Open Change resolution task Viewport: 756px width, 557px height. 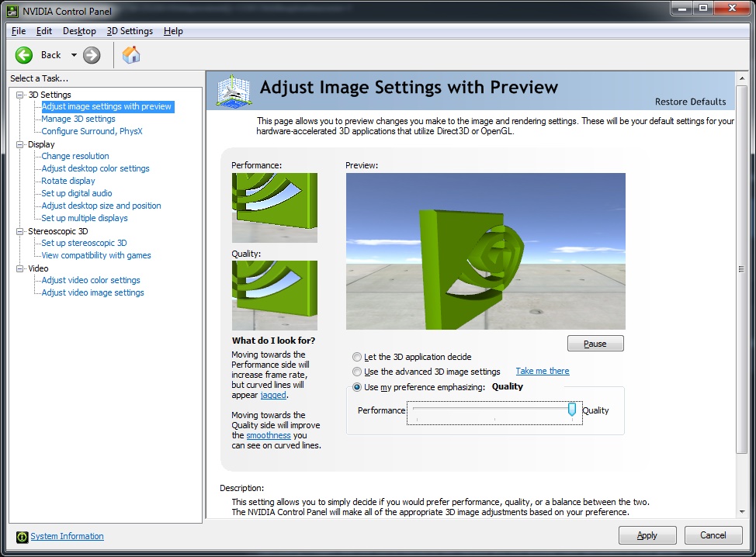coord(75,156)
